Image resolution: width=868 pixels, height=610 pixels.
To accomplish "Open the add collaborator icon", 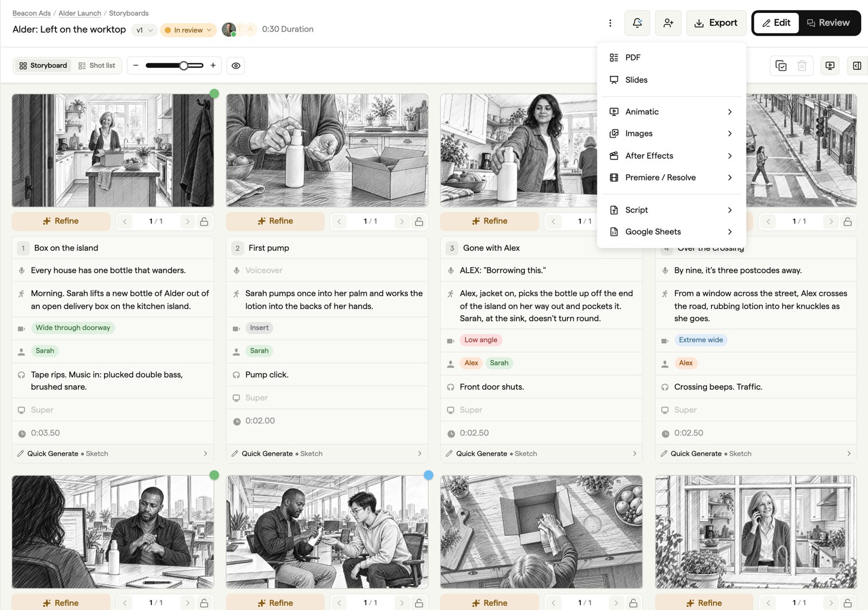I will click(x=668, y=23).
